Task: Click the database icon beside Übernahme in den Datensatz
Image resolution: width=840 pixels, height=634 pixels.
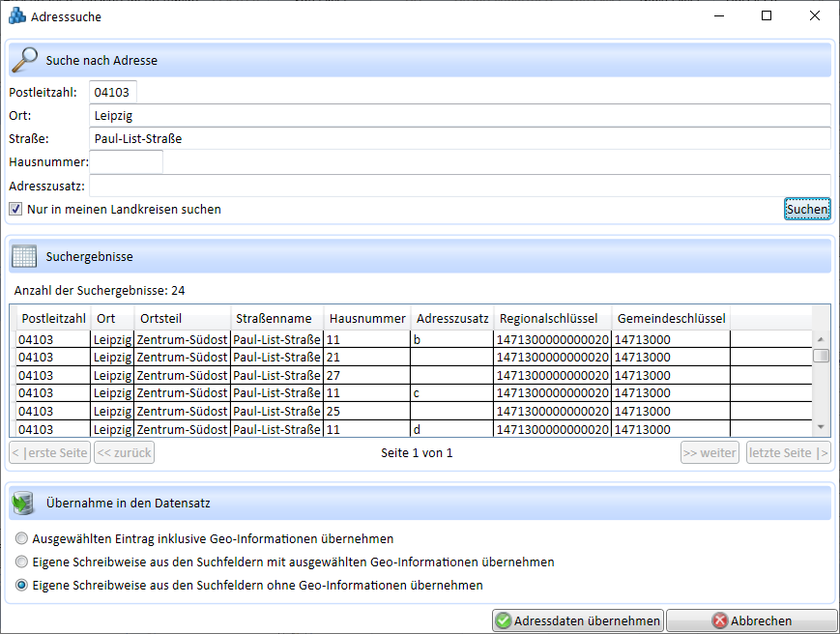Action: coord(24,503)
